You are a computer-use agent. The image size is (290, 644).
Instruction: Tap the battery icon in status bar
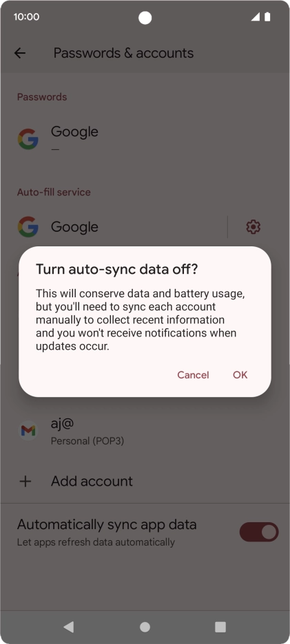point(267,17)
